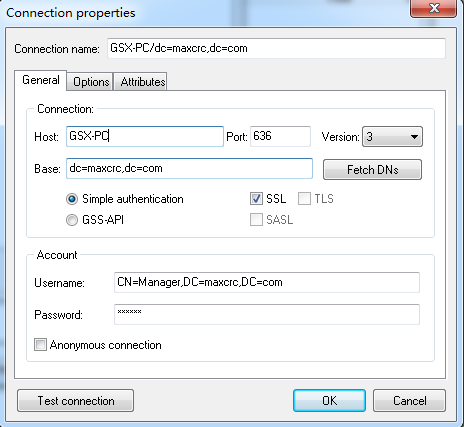464x427 pixels.
Task: Uncheck the SSL checkbox
Action: [x=256, y=199]
